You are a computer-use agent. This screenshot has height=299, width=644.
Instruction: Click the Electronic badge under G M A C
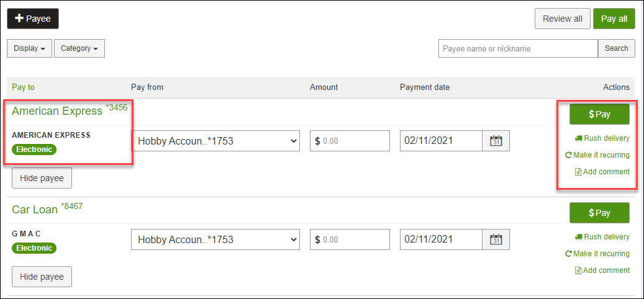[x=34, y=248]
